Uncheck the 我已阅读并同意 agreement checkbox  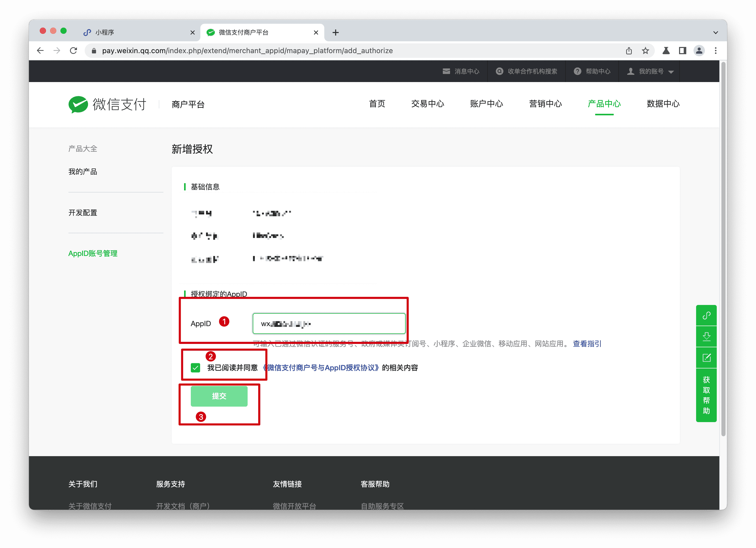coord(196,368)
